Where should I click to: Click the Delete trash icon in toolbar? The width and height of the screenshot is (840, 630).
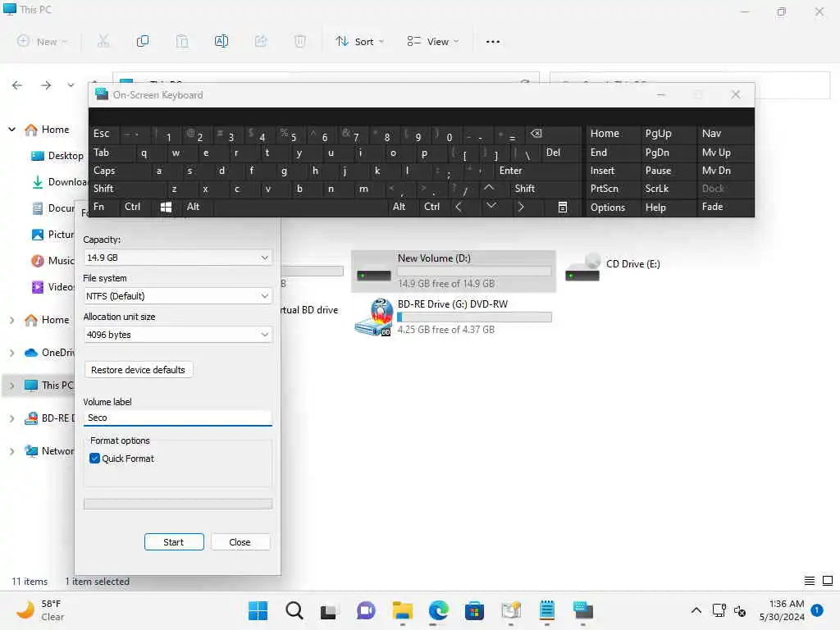click(x=300, y=41)
